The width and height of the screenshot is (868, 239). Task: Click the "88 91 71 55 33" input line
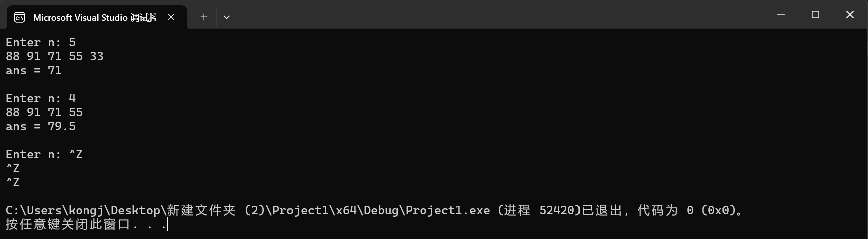(55, 56)
